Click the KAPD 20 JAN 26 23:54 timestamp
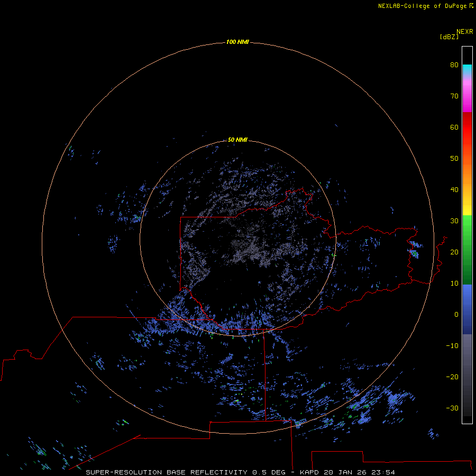The height and width of the screenshot is (476, 476). [347, 472]
